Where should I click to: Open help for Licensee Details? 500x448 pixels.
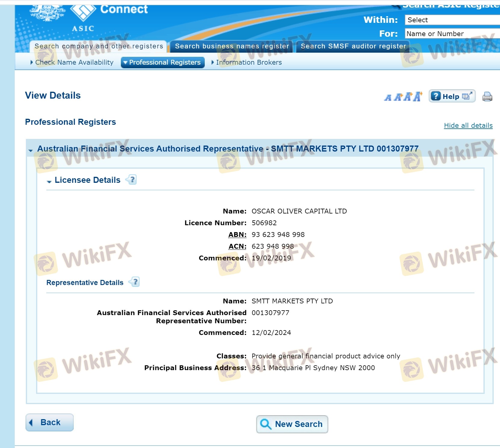coord(132,180)
